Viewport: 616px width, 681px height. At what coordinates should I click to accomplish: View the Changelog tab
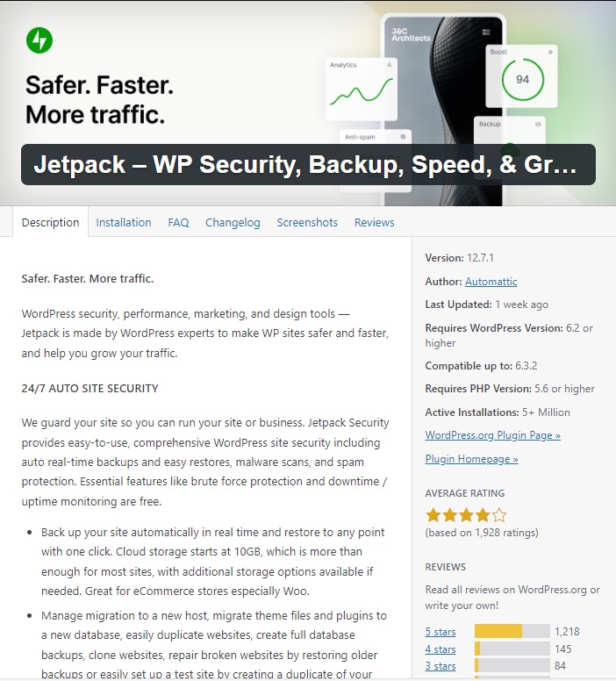(x=233, y=223)
